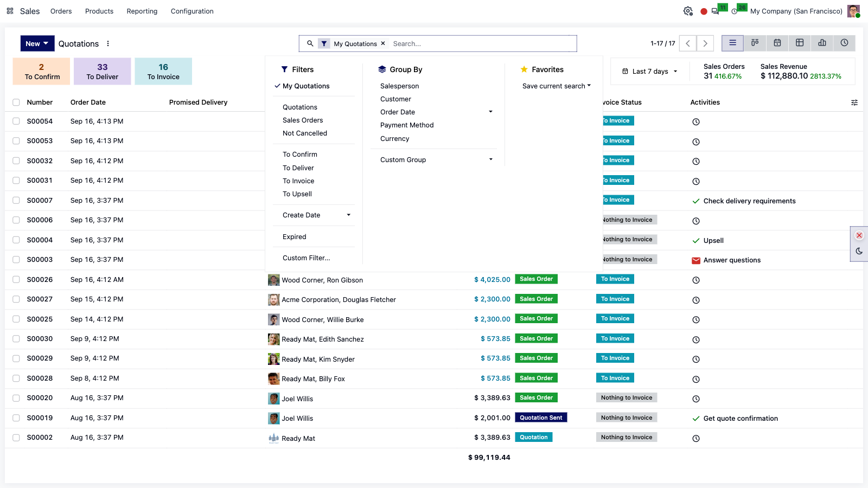This screenshot has width=868, height=488.
Task: Tick the select-all header checkbox
Action: 16,102
